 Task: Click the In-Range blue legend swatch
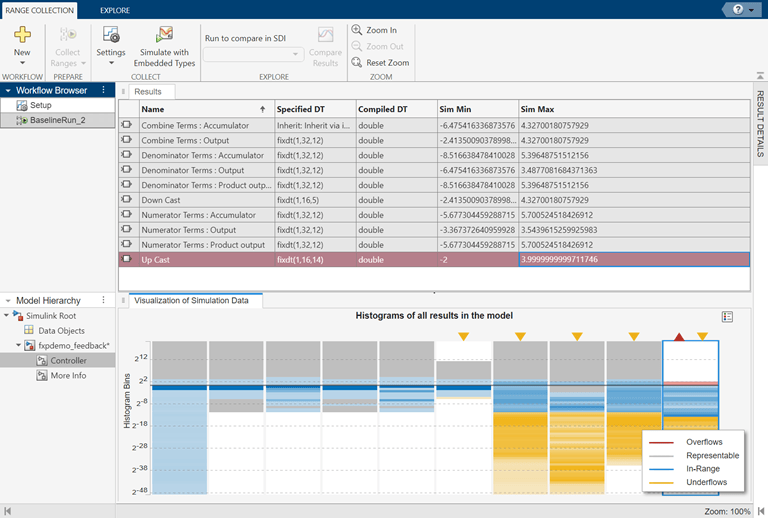click(x=661, y=469)
